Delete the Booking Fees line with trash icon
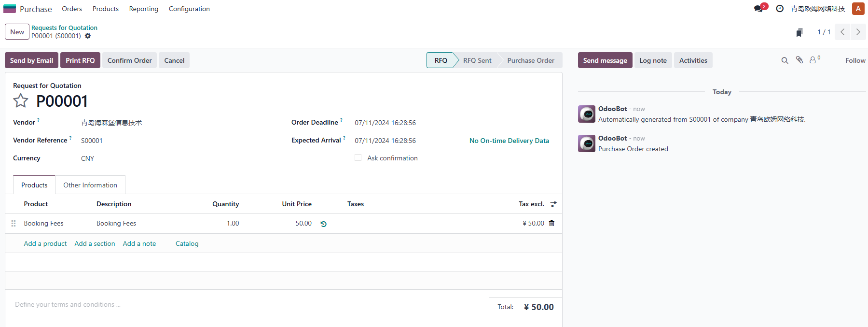The width and height of the screenshot is (868, 327). point(552,223)
